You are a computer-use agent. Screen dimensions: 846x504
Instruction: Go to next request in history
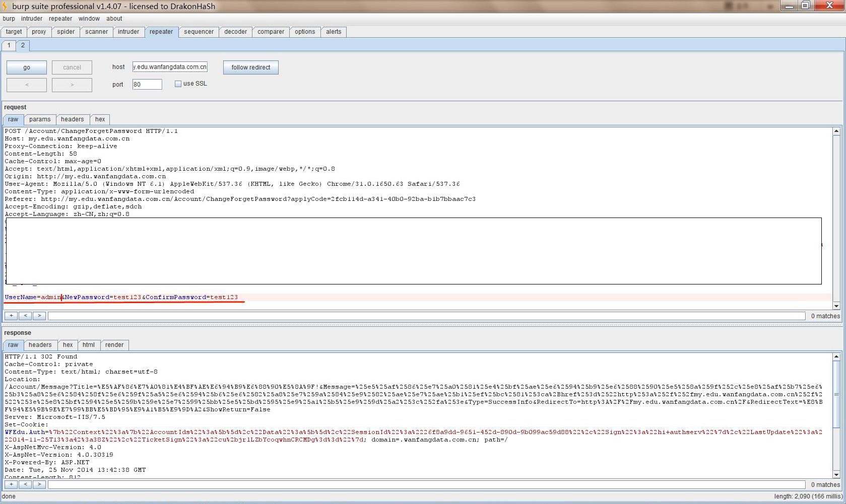72,85
